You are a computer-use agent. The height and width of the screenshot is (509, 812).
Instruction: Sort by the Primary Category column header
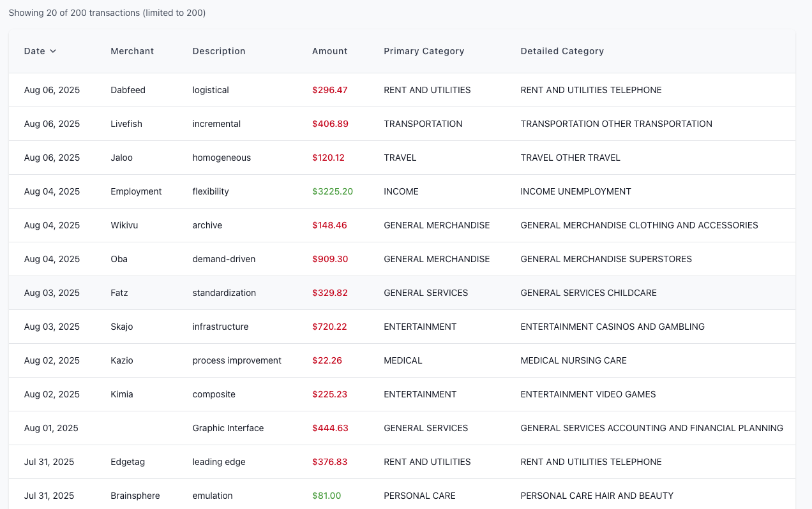(424, 51)
